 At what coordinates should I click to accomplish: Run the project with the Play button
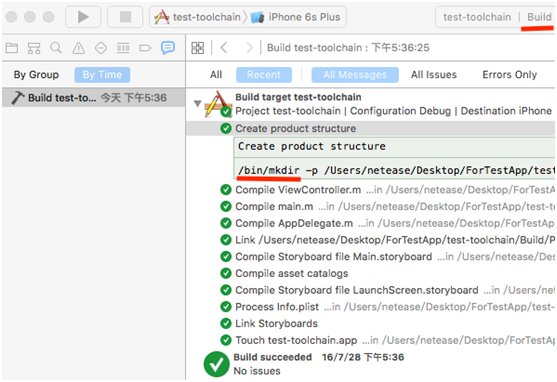83,17
